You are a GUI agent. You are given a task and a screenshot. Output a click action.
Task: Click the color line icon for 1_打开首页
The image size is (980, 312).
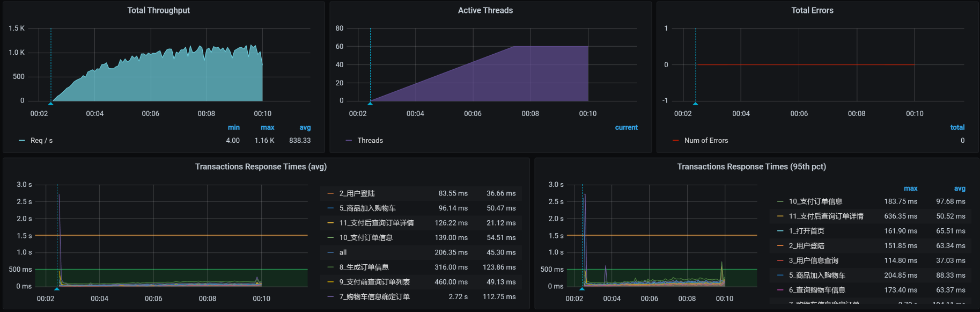click(x=780, y=231)
